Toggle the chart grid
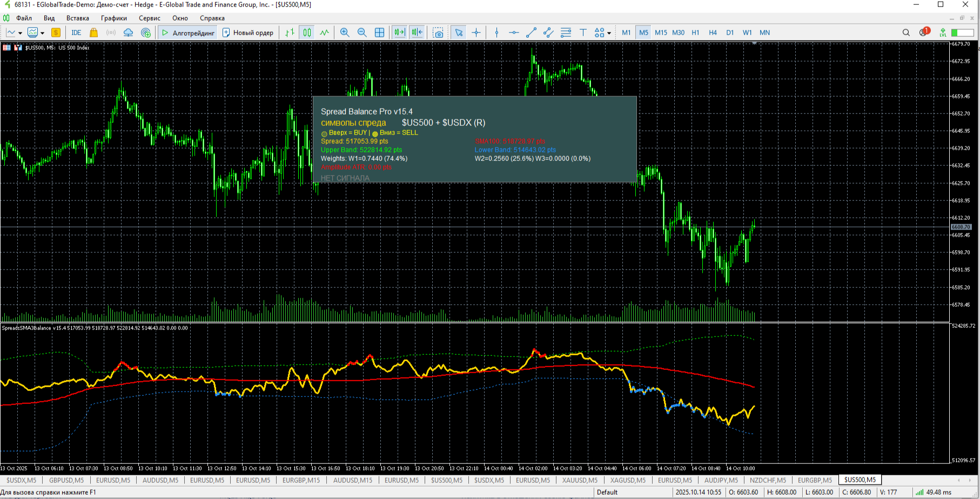The height and width of the screenshot is (499, 980). click(x=379, y=32)
